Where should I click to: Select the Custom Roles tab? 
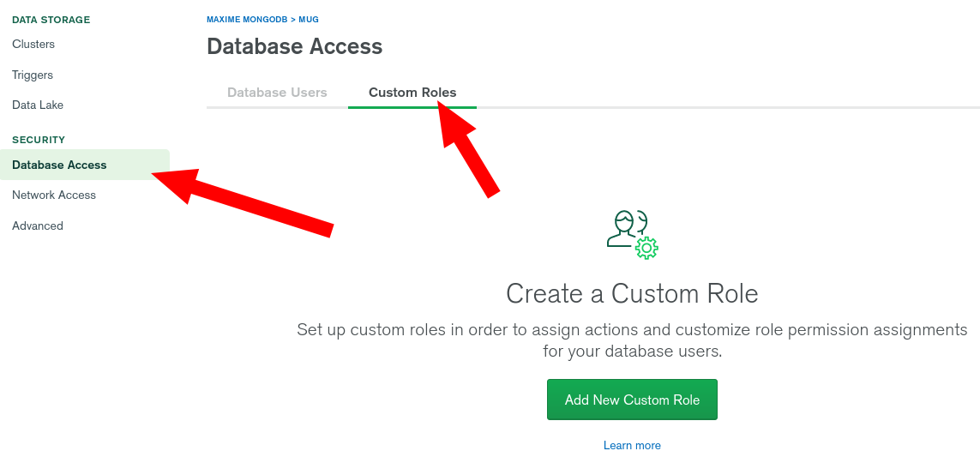coord(412,93)
